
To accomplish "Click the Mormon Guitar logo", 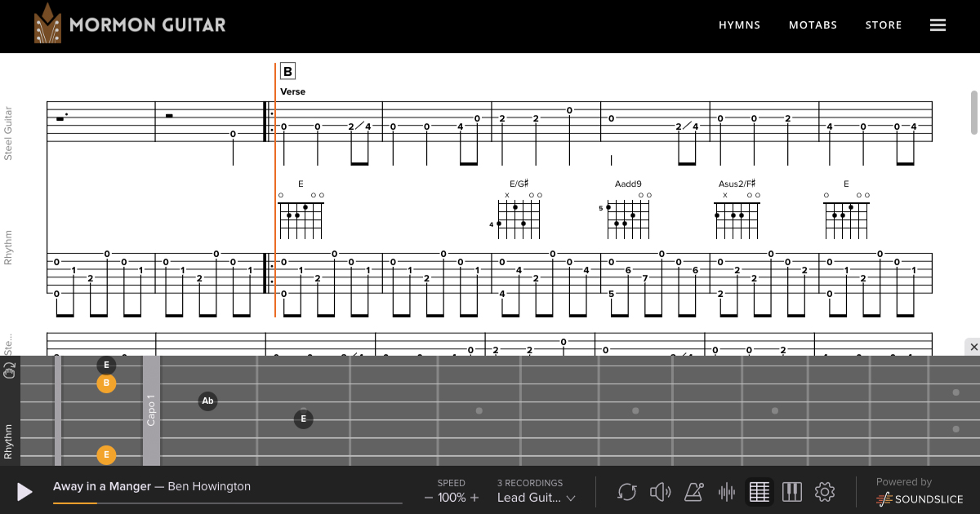I will pos(131,24).
